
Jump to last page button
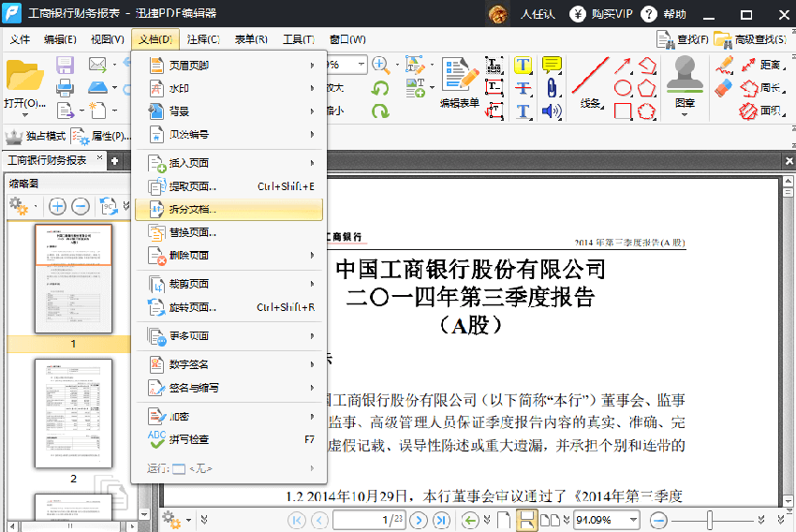point(442,521)
